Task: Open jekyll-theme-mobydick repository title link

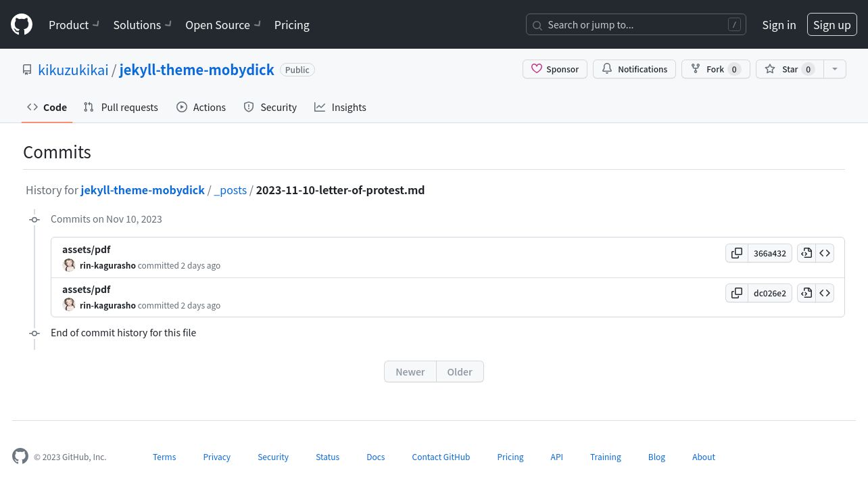Action: point(197,70)
